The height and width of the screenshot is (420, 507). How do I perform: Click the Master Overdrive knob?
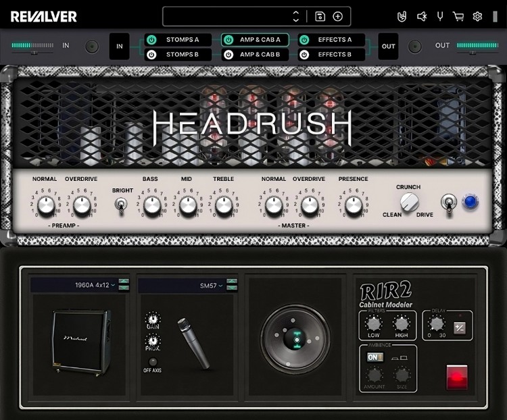[310, 205]
